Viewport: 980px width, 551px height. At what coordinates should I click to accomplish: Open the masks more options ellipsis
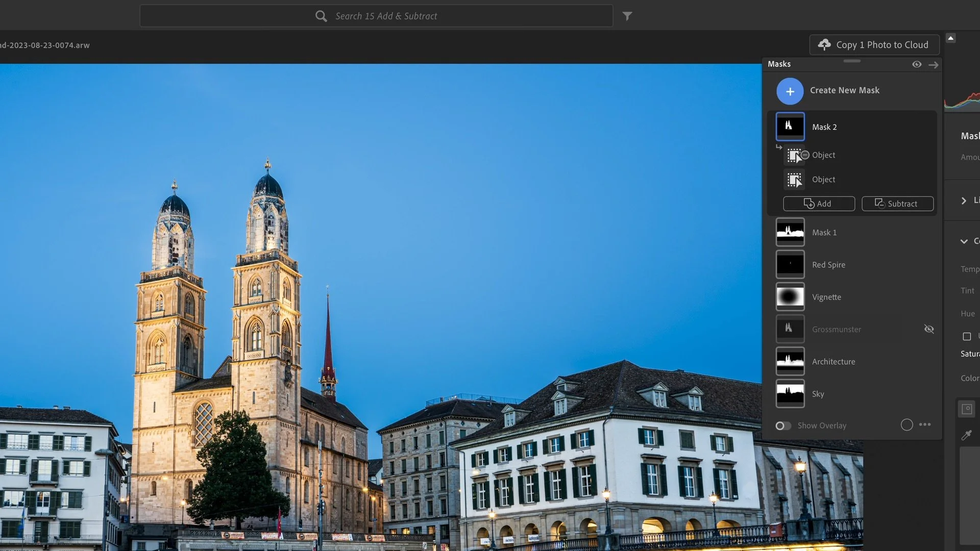925,424
